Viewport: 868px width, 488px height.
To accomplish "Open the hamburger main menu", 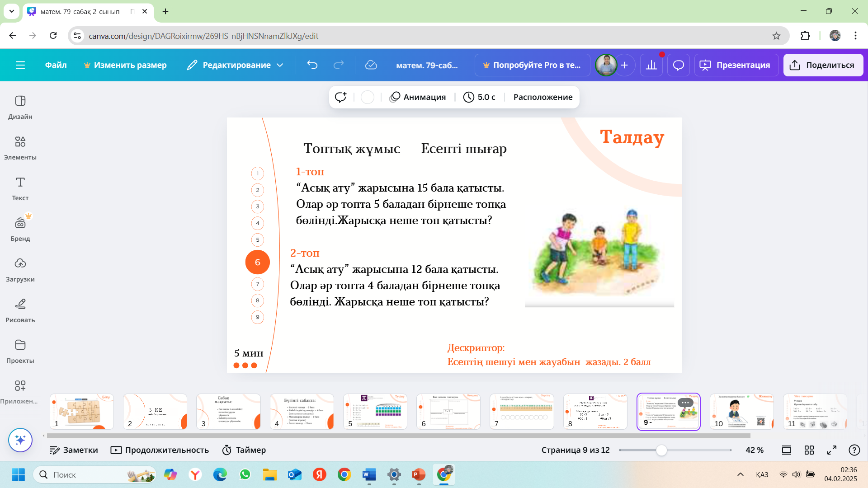I will [x=20, y=65].
